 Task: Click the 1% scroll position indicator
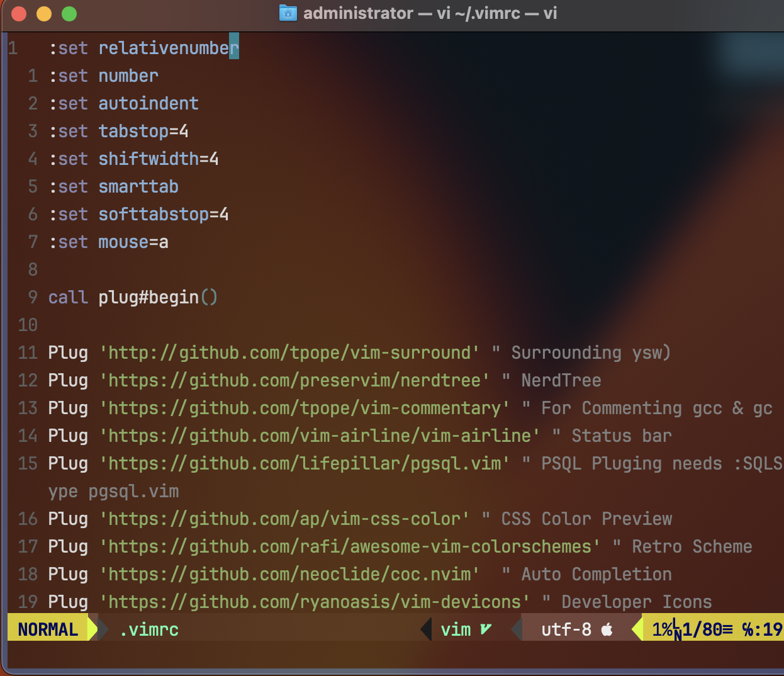tap(662, 629)
